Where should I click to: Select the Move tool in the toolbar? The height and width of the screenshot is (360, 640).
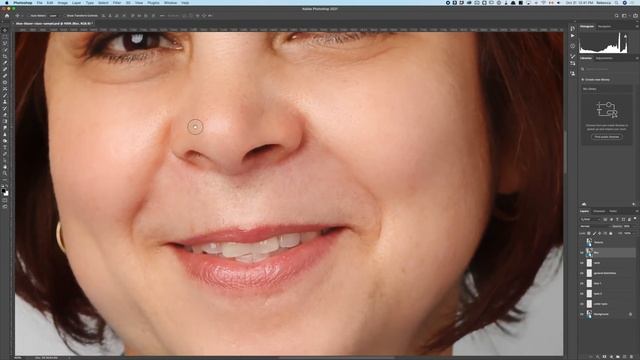[x=5, y=30]
